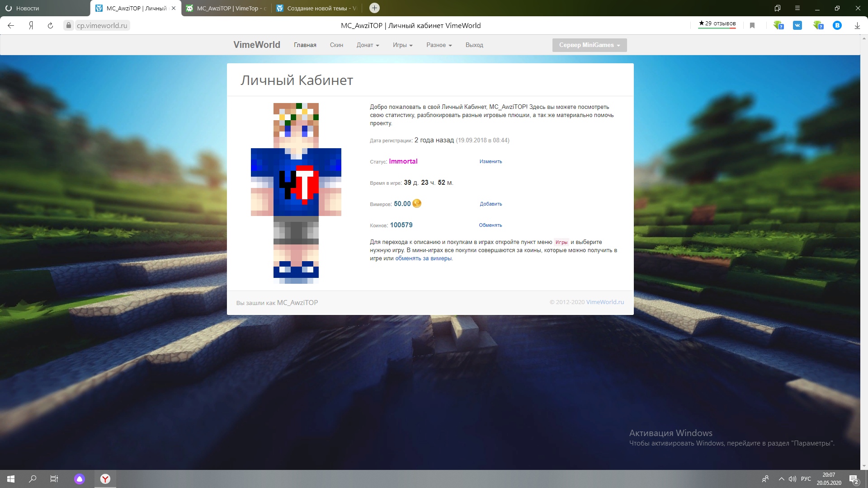The height and width of the screenshot is (488, 868).
Task: Click the Yandex Browser taskbar icon
Action: click(105, 479)
